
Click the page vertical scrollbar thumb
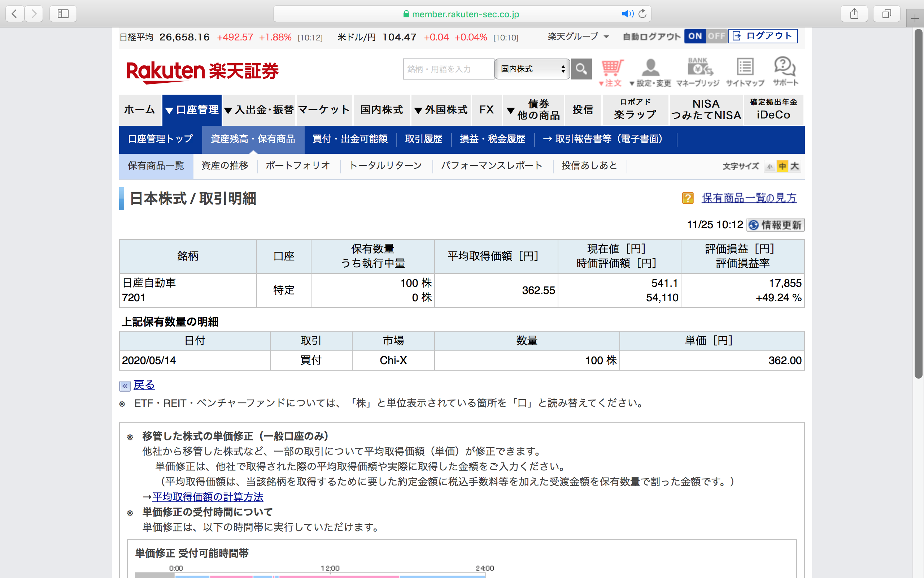coord(918,204)
